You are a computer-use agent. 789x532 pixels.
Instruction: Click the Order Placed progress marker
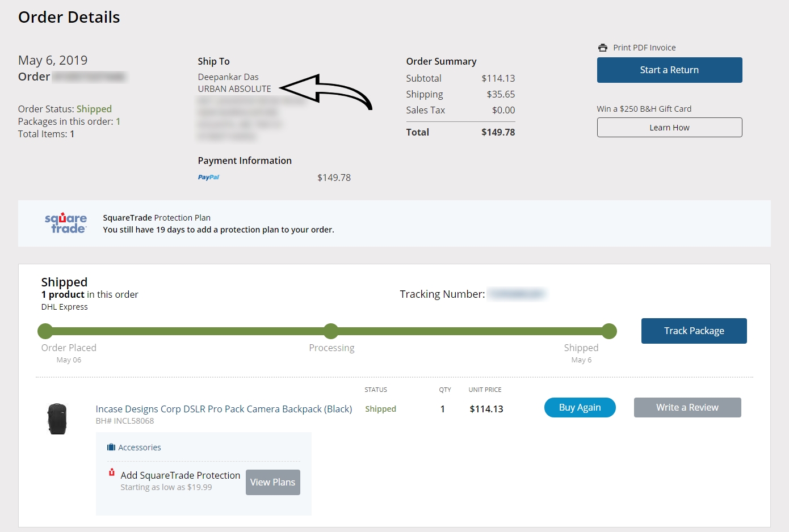pos(45,331)
